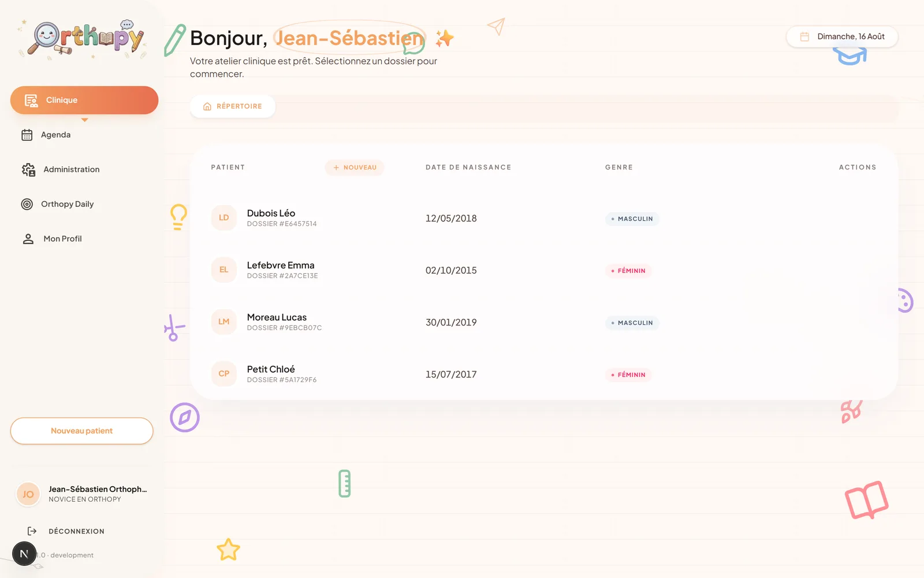Click the LM avatar for Moreau Lucas

(224, 322)
